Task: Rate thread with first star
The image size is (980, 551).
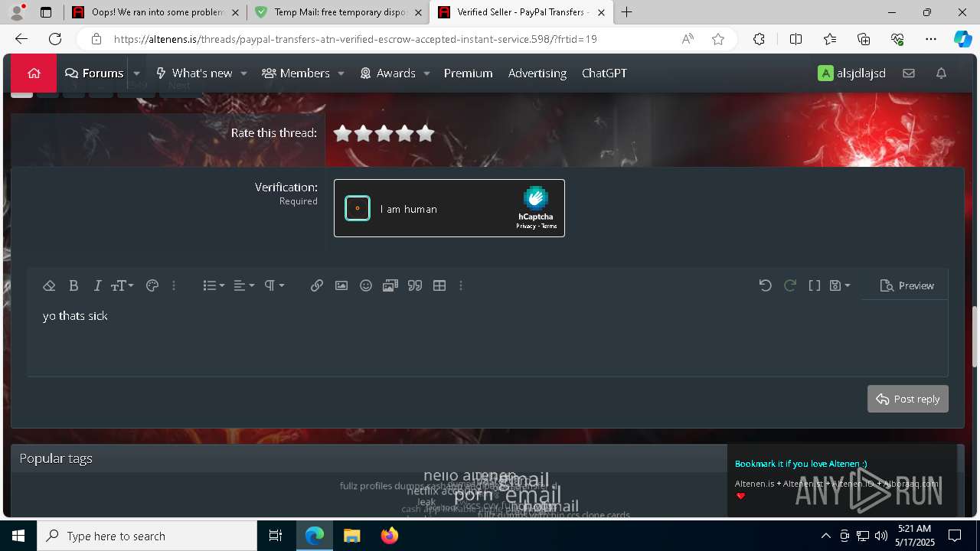Action: [x=342, y=133]
